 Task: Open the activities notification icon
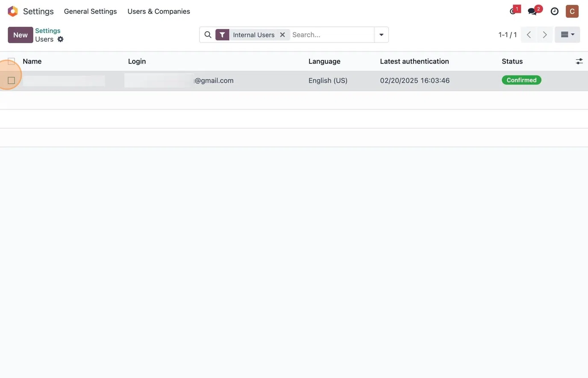(514, 11)
